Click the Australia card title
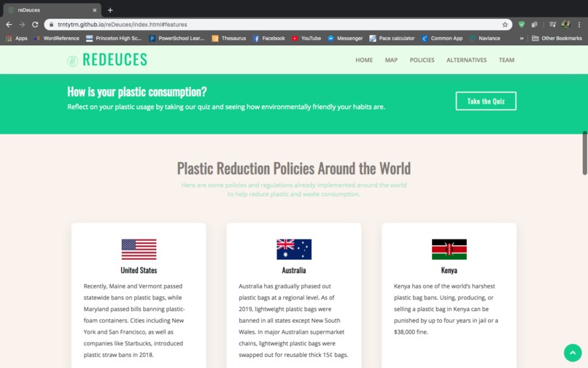Image resolution: width=588 pixels, height=368 pixels. [x=294, y=270]
